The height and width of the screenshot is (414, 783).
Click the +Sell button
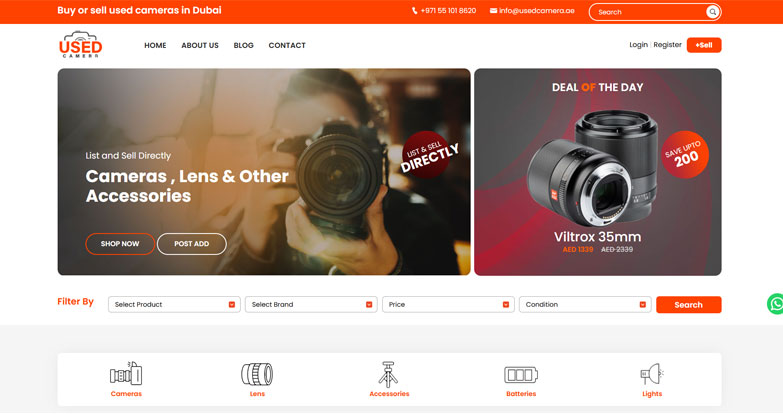coord(704,45)
